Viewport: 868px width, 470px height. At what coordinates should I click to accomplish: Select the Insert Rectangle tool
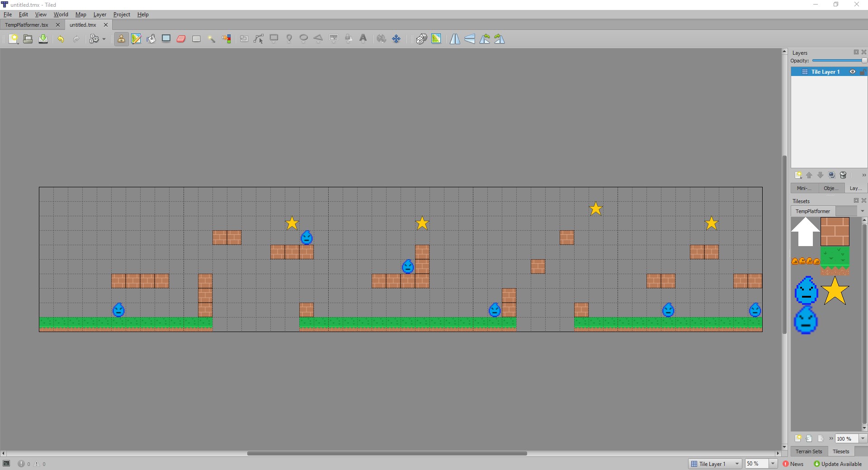pyautogui.click(x=274, y=39)
